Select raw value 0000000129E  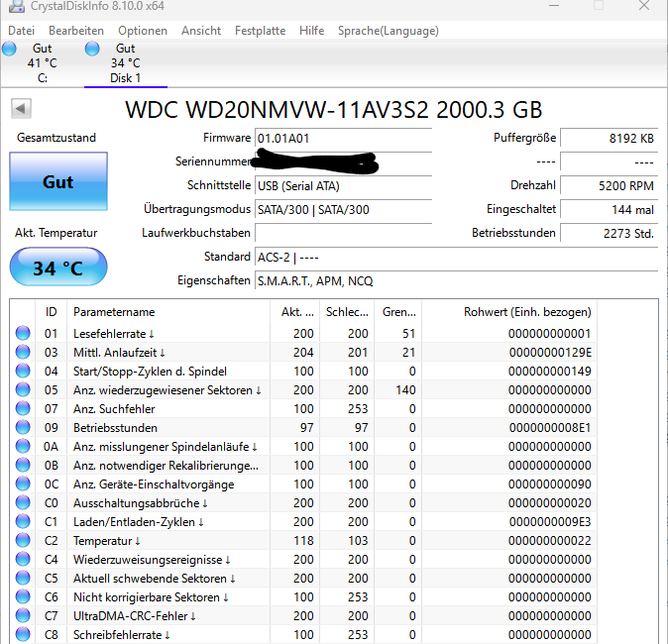click(550, 353)
